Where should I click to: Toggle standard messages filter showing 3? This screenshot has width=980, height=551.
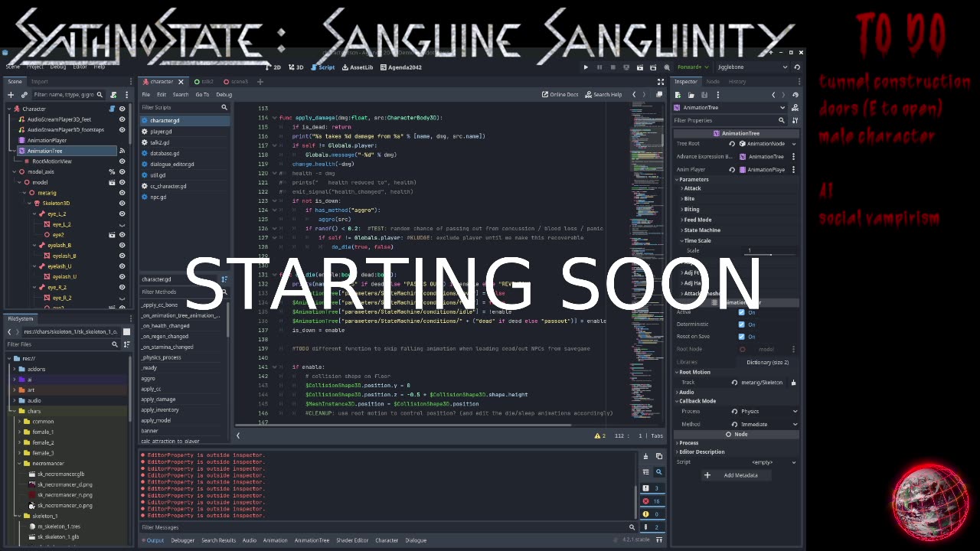652,488
